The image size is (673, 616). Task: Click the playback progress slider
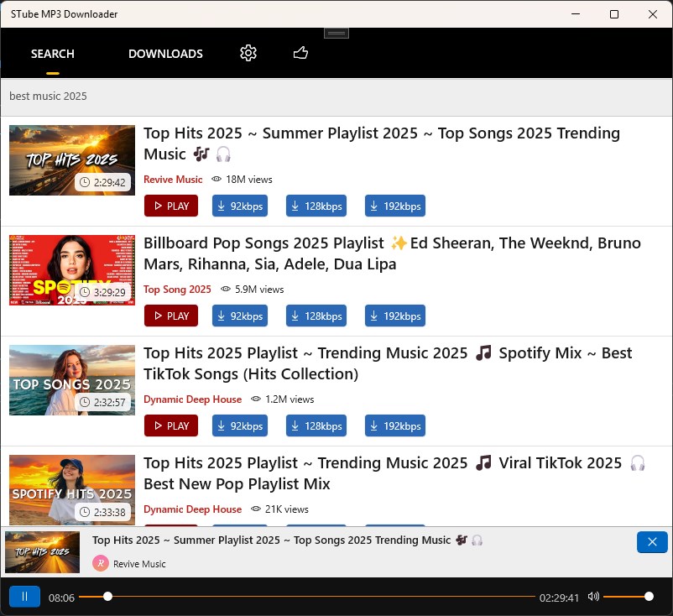pyautogui.click(x=107, y=597)
